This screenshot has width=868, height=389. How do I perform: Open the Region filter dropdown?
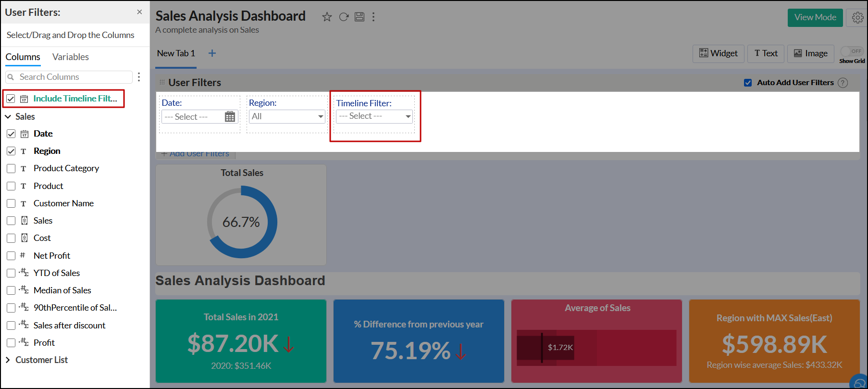click(287, 116)
